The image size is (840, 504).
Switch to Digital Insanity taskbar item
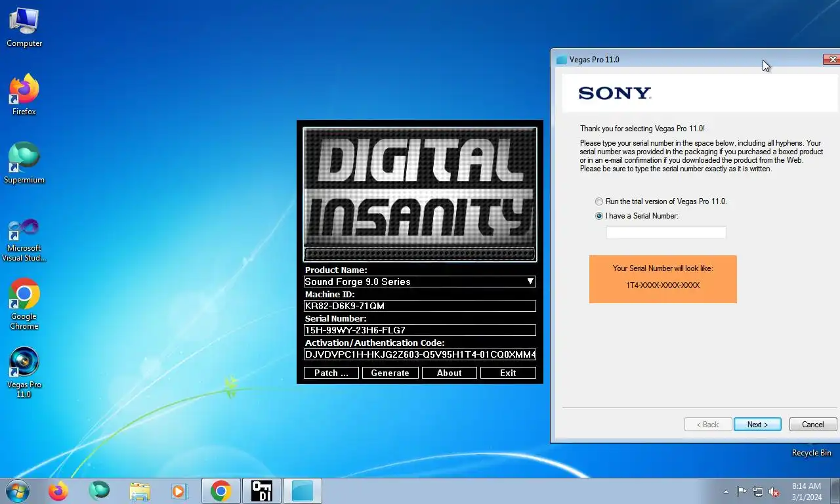click(262, 491)
